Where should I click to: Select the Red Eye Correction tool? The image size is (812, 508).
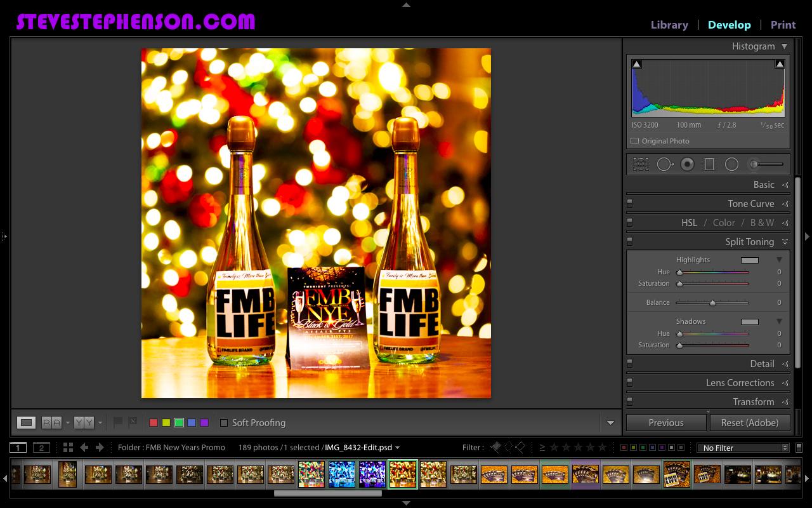coord(687,164)
